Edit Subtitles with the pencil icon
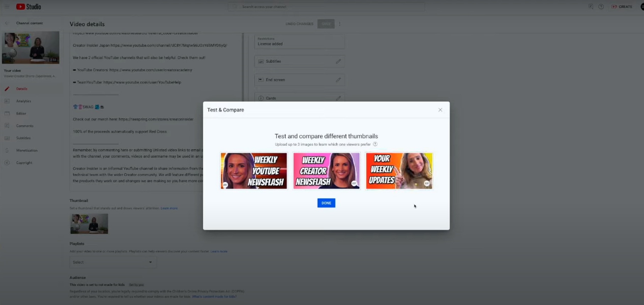This screenshot has height=305, width=644. 338,61
